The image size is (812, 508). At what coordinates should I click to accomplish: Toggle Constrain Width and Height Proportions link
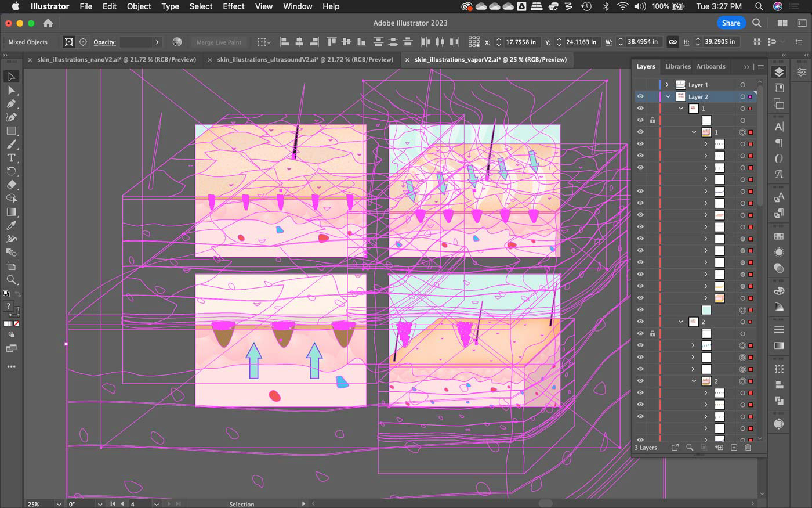point(672,42)
